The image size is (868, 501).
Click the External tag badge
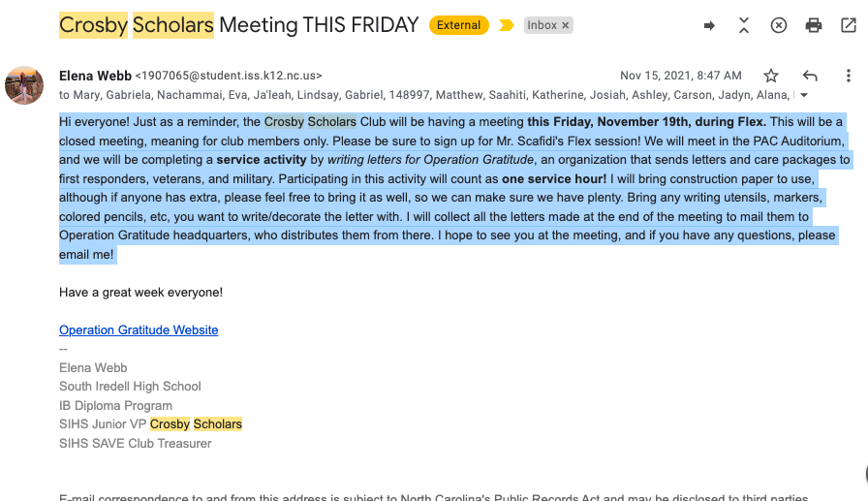coord(458,25)
